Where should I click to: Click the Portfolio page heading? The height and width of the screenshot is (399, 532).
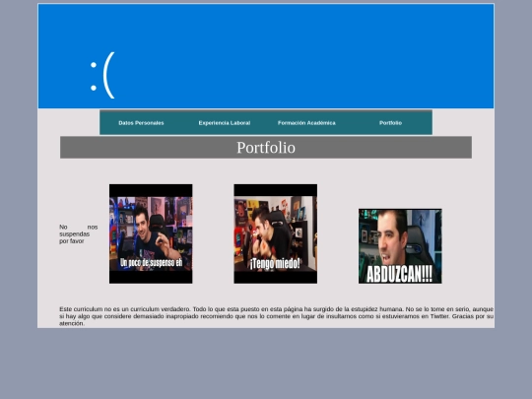click(x=266, y=147)
